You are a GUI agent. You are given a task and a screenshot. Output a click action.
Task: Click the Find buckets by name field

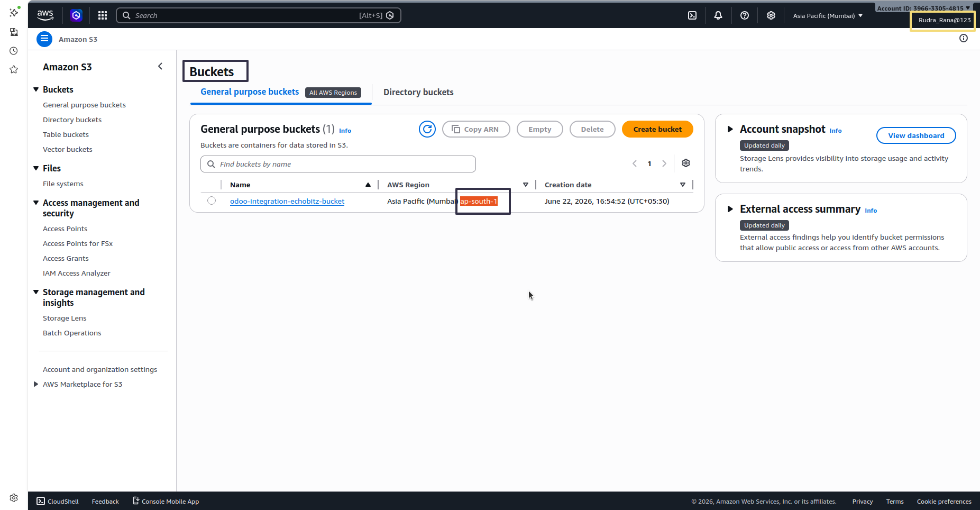click(x=338, y=164)
